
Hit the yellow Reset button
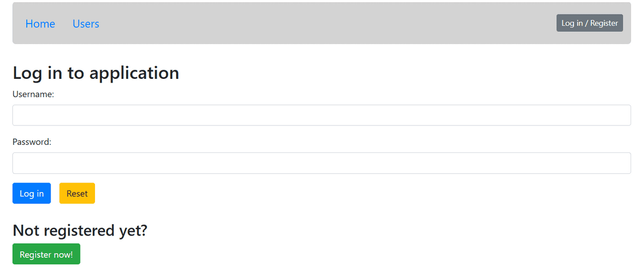(77, 194)
